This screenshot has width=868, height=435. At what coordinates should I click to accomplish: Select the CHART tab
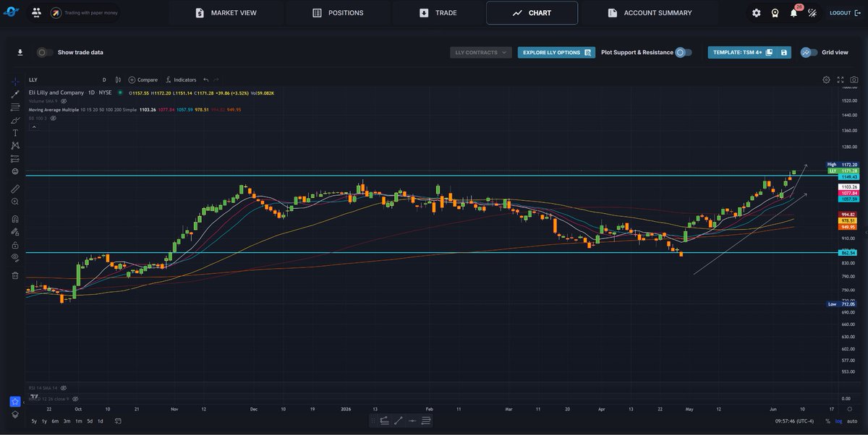pos(532,13)
